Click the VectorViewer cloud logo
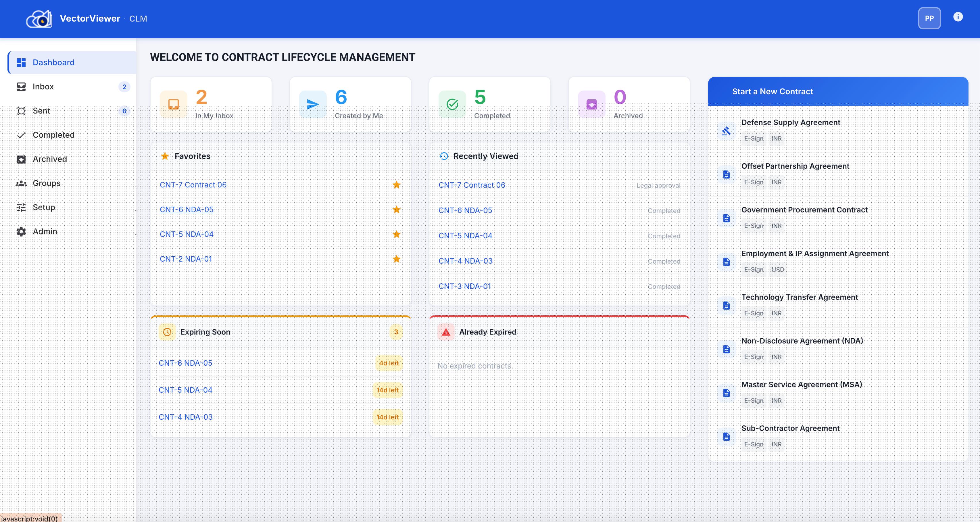Image resolution: width=980 pixels, height=522 pixels. [x=39, y=19]
